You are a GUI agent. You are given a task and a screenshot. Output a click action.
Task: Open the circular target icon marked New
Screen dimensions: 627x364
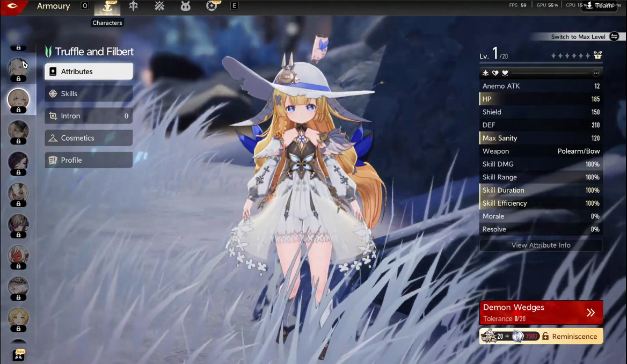click(x=212, y=6)
